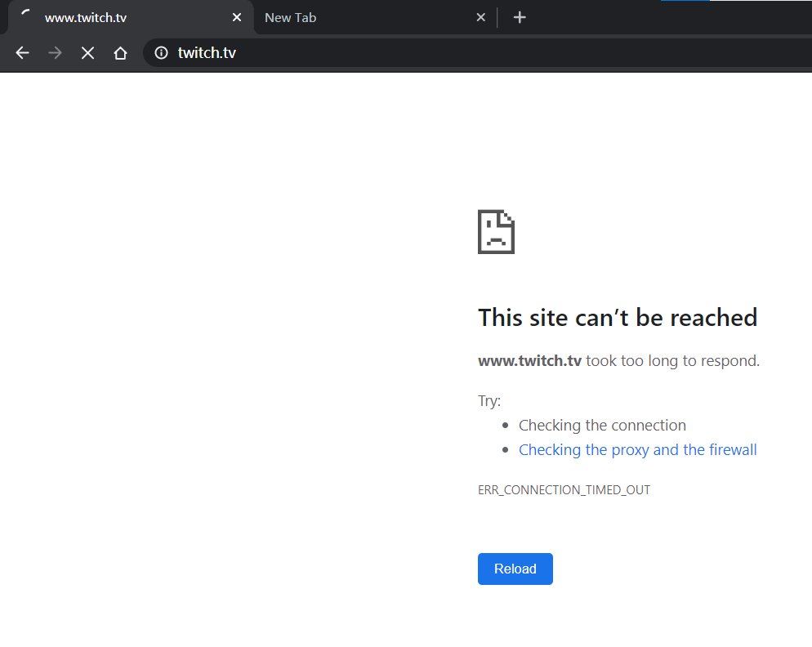The width and height of the screenshot is (812, 647).
Task: Click the sad page error icon
Action: [496, 231]
